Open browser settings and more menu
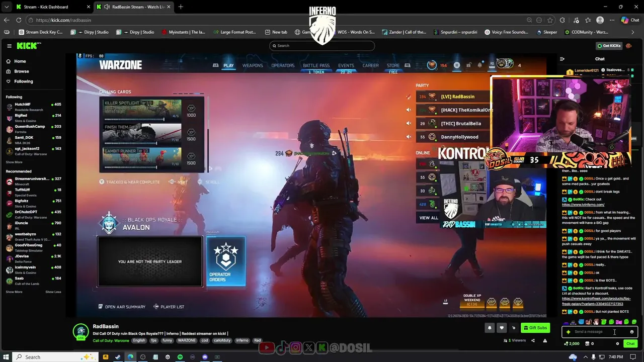 coord(612,20)
